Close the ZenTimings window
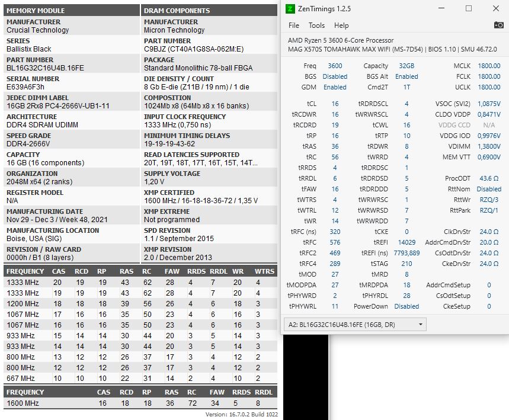This screenshot has width=509, height=420. [x=496, y=8]
